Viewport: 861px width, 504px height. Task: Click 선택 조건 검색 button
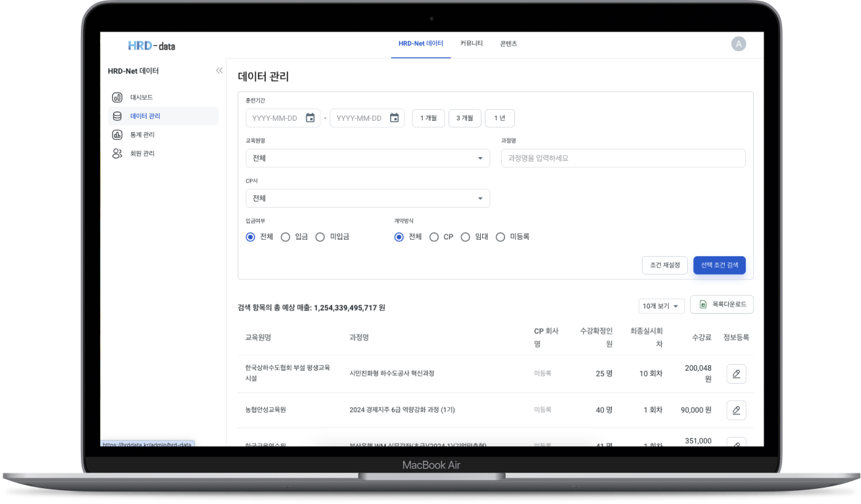(720, 265)
